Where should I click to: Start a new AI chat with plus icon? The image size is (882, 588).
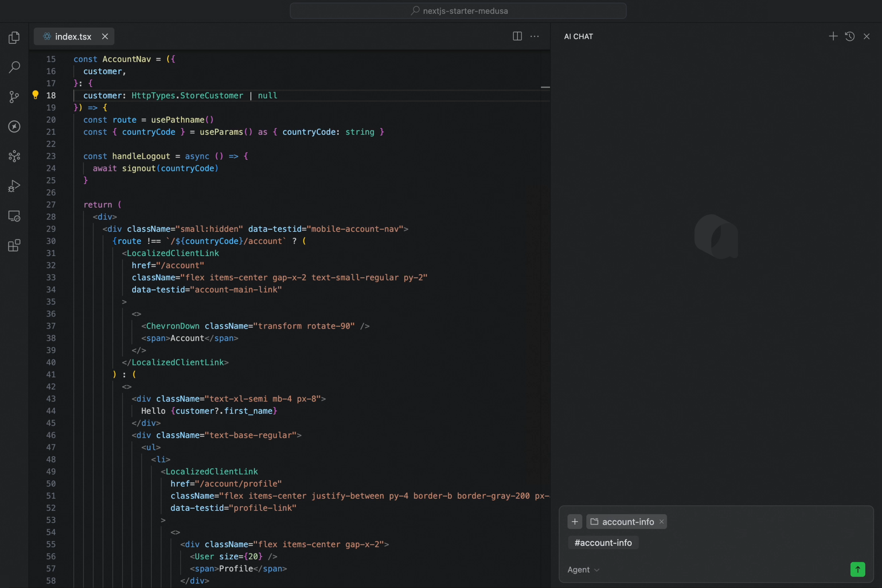tap(833, 36)
